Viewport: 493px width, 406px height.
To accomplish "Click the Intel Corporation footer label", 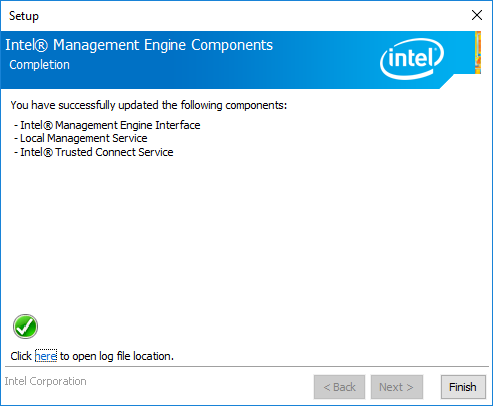I will (x=45, y=381).
